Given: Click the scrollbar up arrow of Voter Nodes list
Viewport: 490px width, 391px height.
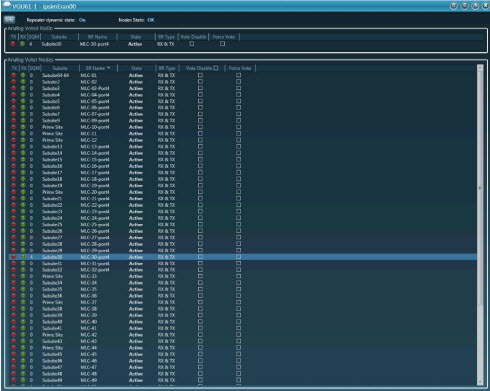Looking at the screenshot, I should [x=480, y=68].
